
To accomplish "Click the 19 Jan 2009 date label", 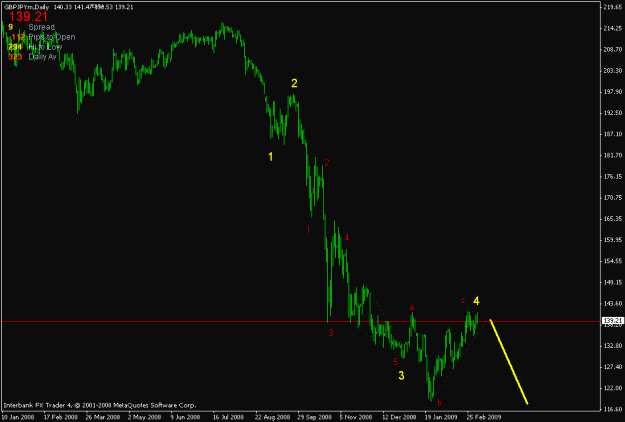I will point(442,417).
